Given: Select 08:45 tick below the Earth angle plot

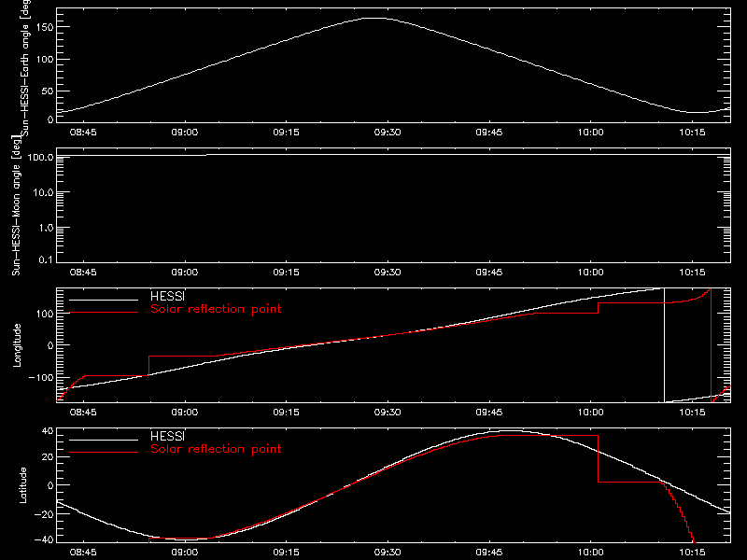Looking at the screenshot, I should pyautogui.click(x=83, y=133).
